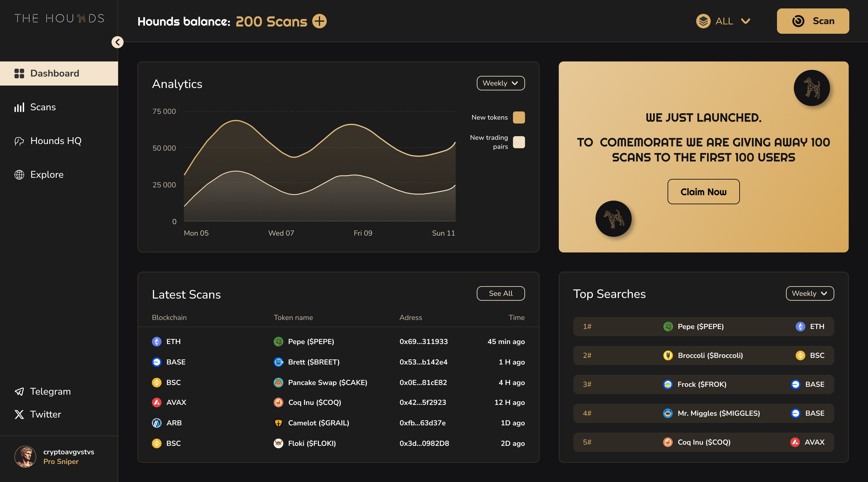Click address 0x3d...0982D8

pos(424,443)
